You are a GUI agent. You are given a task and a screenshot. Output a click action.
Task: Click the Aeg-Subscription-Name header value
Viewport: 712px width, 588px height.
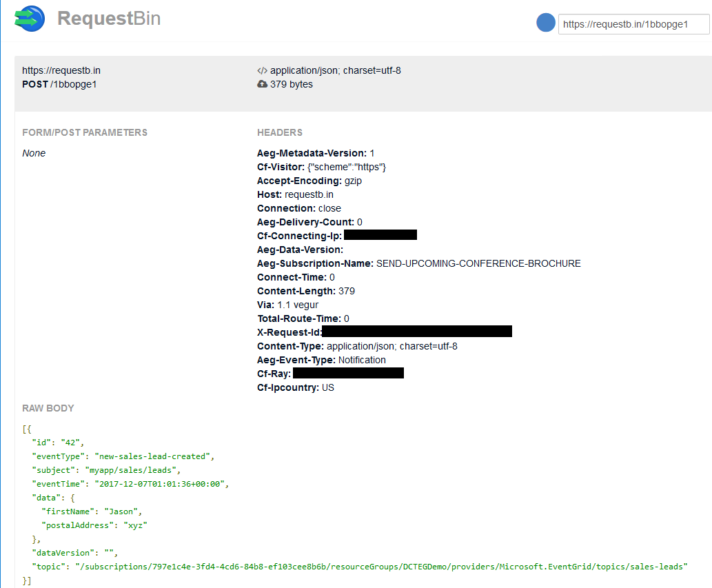coord(477,263)
